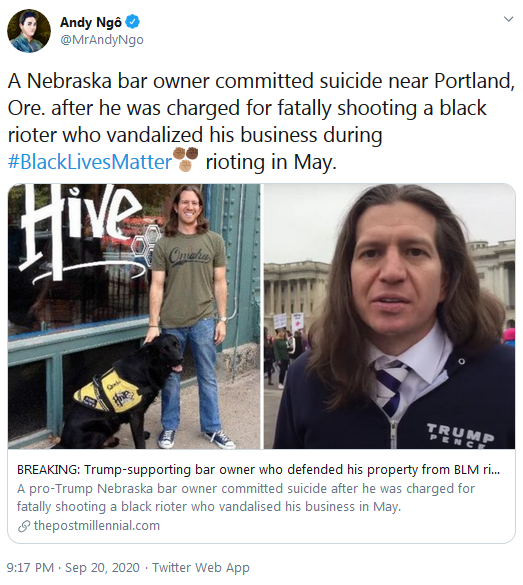Open the #BlackLivesMatter hashtag
The image size is (523, 585).
90,162
